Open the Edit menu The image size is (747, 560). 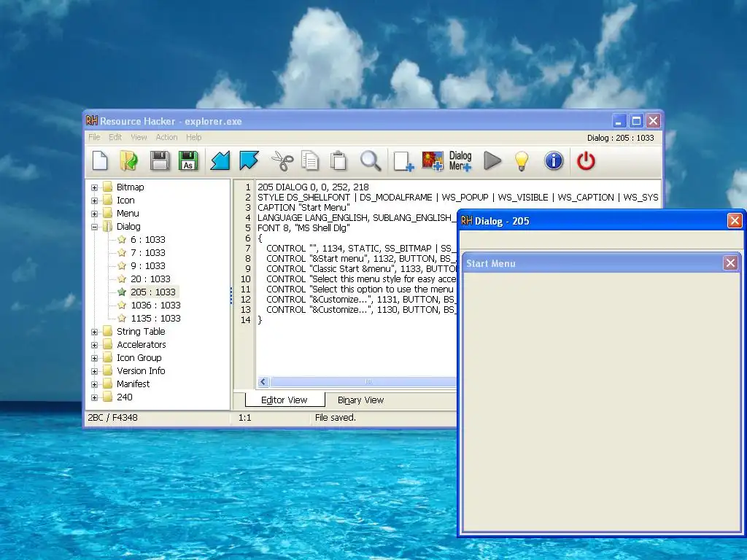point(115,137)
